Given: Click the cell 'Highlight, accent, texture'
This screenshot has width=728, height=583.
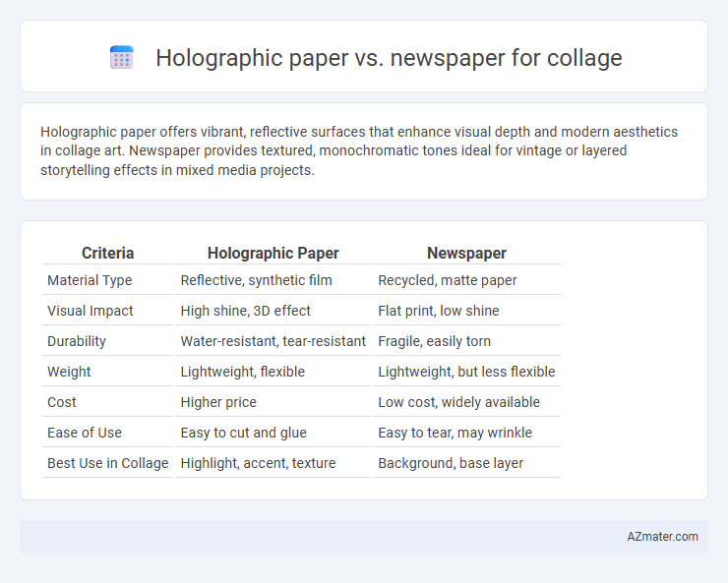Looking at the screenshot, I should point(258,463).
